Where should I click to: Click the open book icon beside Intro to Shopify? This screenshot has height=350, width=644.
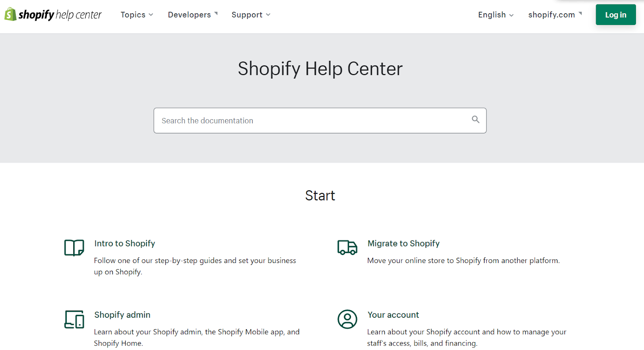(74, 248)
